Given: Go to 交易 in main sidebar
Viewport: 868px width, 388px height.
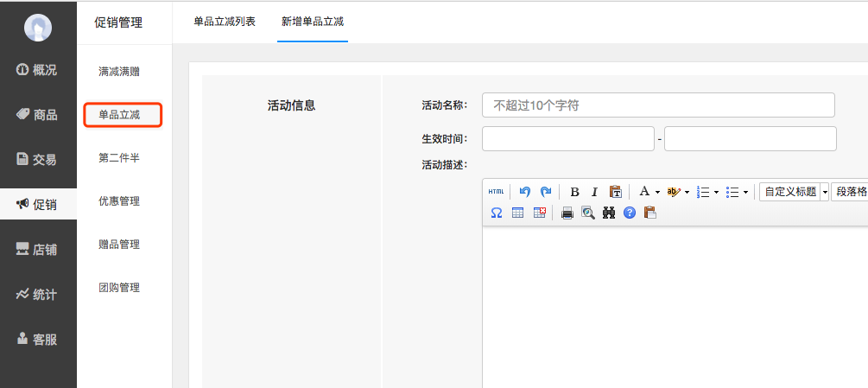Looking at the screenshot, I should (38, 159).
